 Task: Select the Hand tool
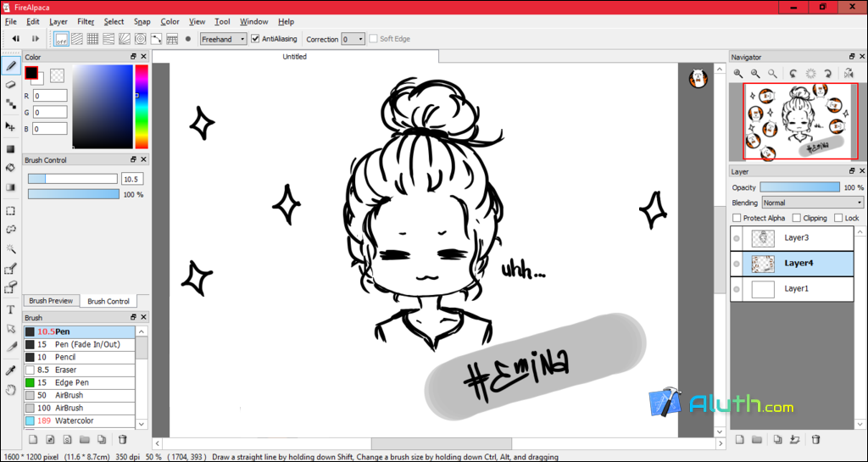pyautogui.click(x=10, y=389)
